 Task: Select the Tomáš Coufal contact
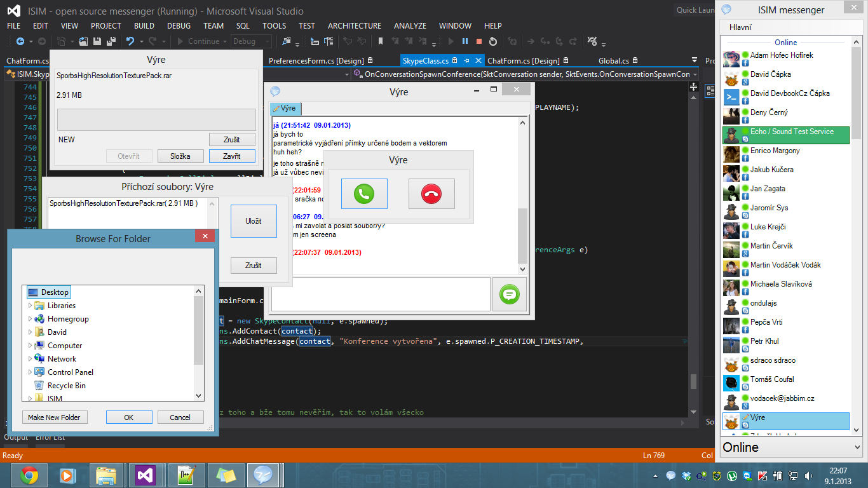[x=786, y=383]
